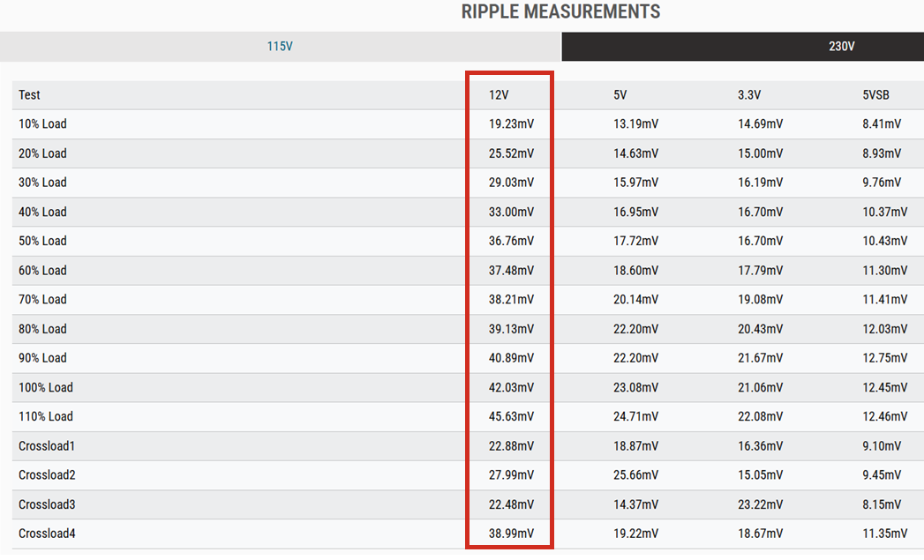The image size is (924, 560).
Task: Click the 3.3V column header
Action: (x=749, y=94)
